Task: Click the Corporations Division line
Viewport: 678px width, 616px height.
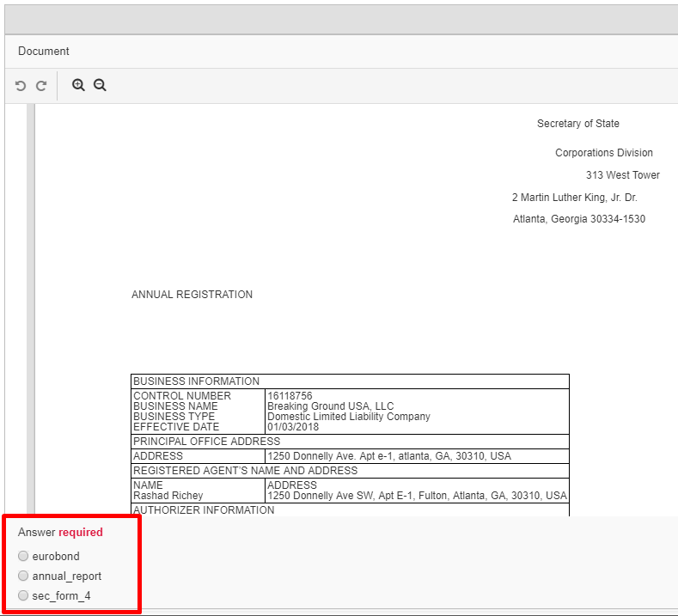Action: point(604,153)
